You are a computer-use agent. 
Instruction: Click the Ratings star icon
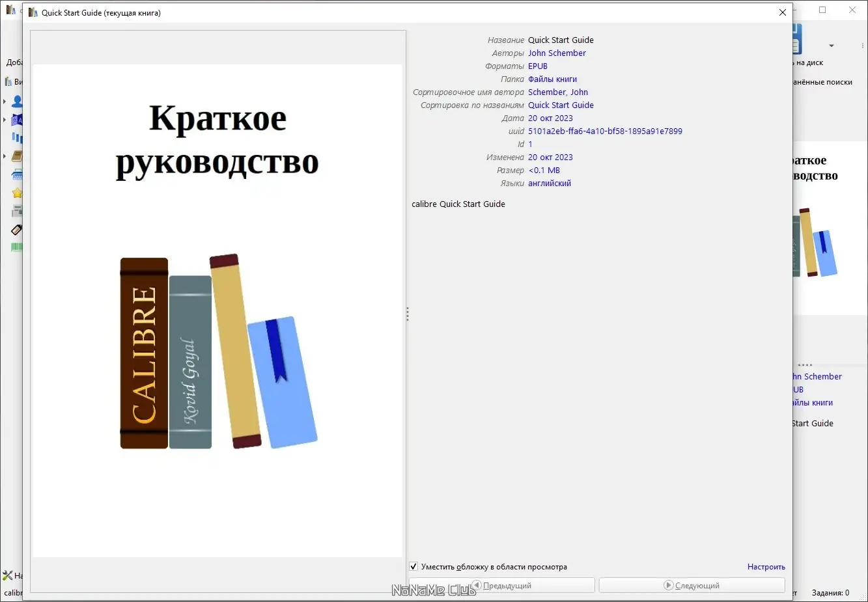17,193
